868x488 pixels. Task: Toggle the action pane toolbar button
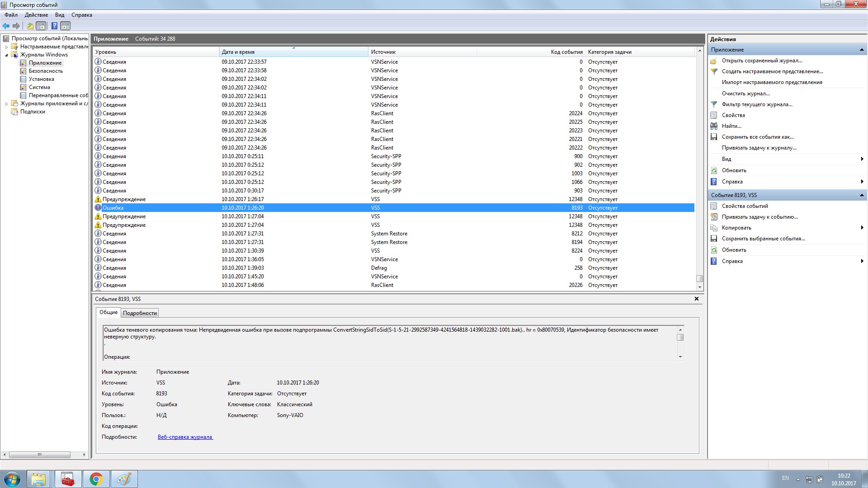pos(66,26)
